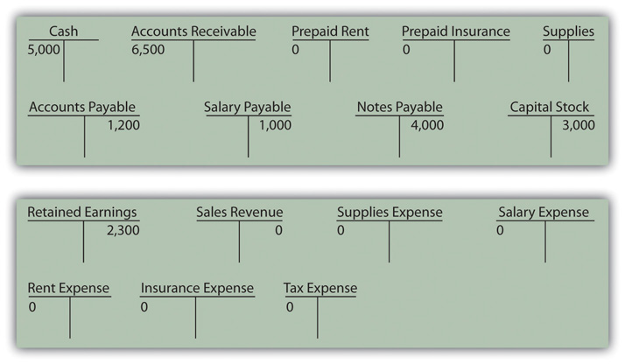The image size is (625, 364).
Task: Select the Insurance Expense account title
Action: click(x=197, y=288)
